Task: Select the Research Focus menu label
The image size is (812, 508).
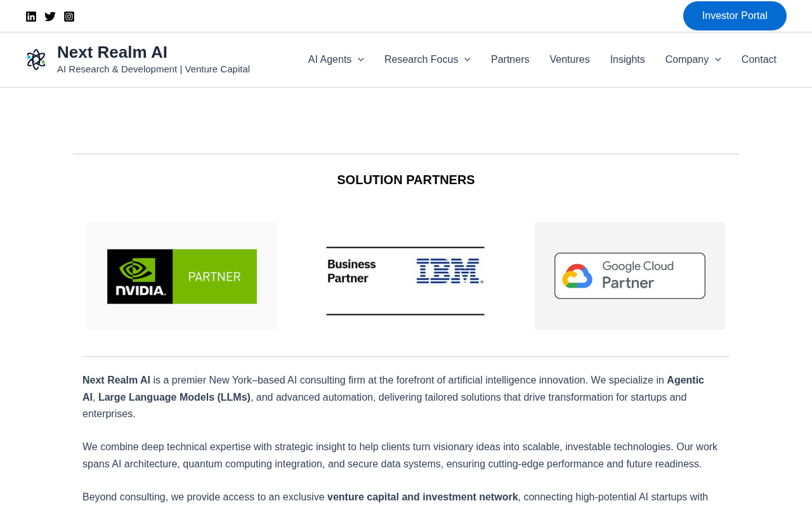Action: (x=421, y=60)
